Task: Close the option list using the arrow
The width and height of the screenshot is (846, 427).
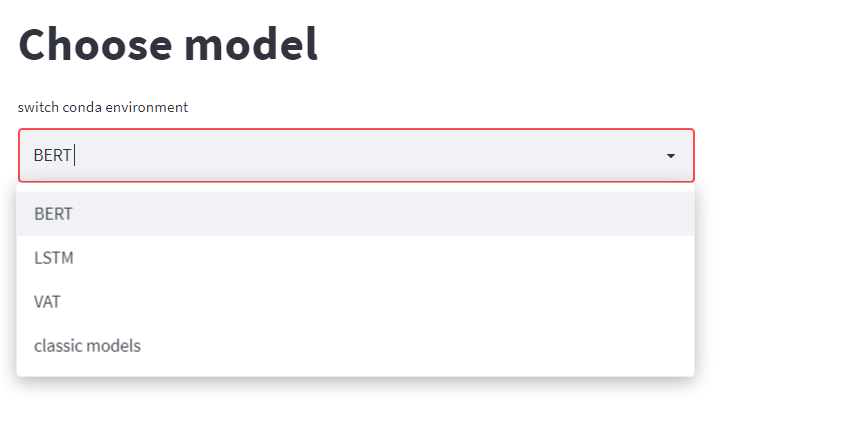Action: point(671,156)
